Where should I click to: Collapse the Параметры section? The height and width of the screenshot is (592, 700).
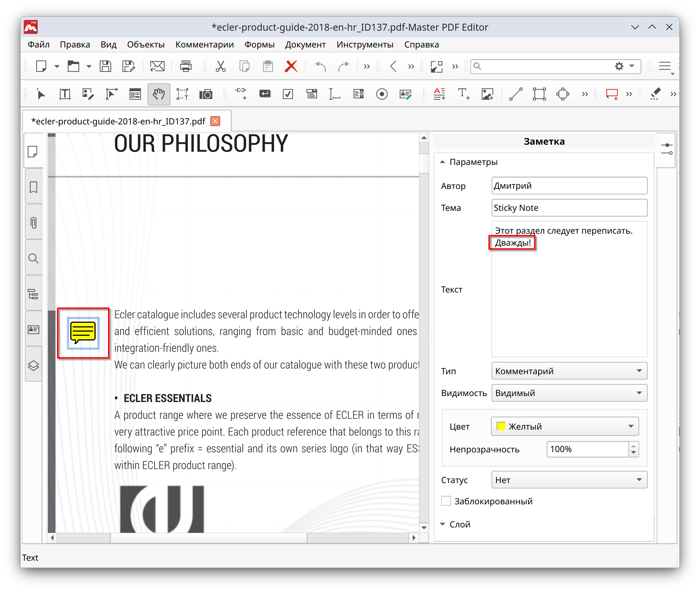click(x=442, y=162)
